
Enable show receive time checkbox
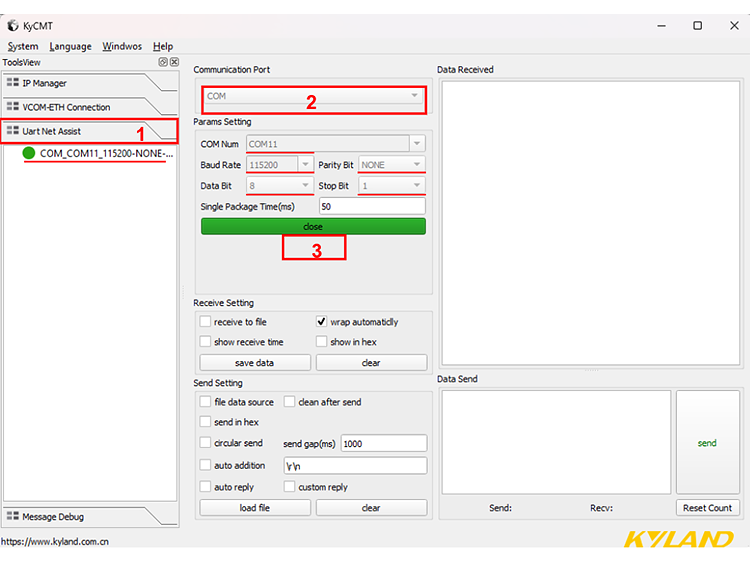pos(205,342)
